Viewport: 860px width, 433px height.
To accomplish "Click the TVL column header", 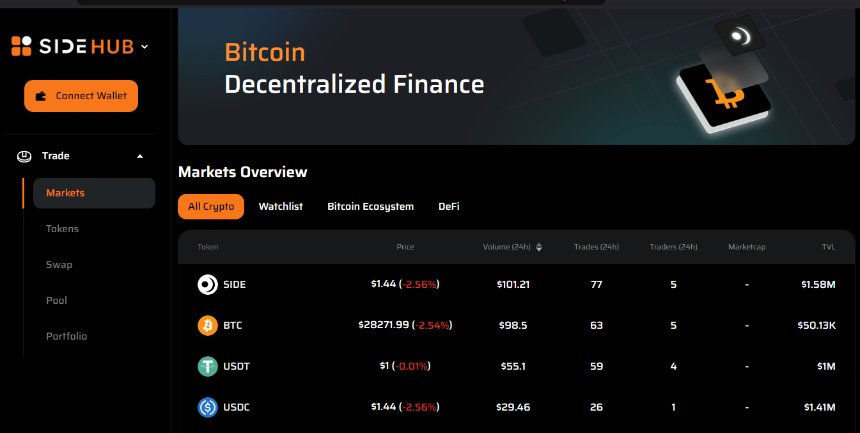I will coord(828,247).
